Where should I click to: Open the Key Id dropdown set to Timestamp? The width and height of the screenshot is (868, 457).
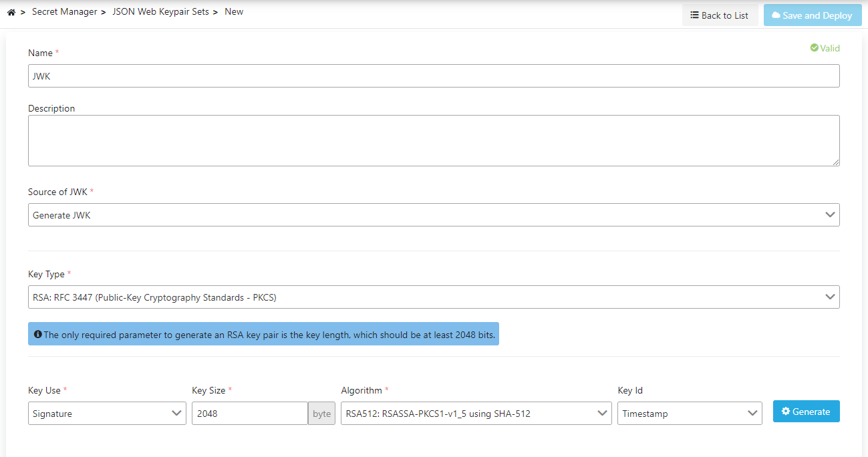tap(689, 414)
